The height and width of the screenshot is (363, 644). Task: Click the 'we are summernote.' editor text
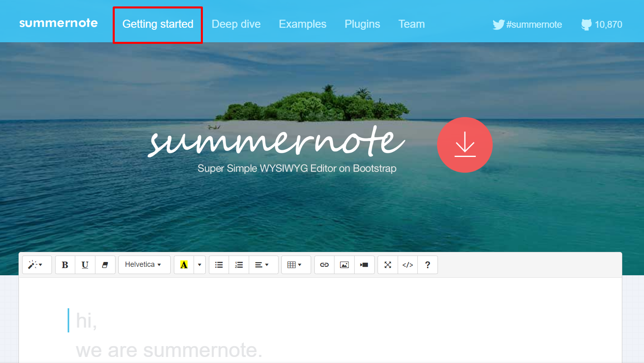click(169, 350)
